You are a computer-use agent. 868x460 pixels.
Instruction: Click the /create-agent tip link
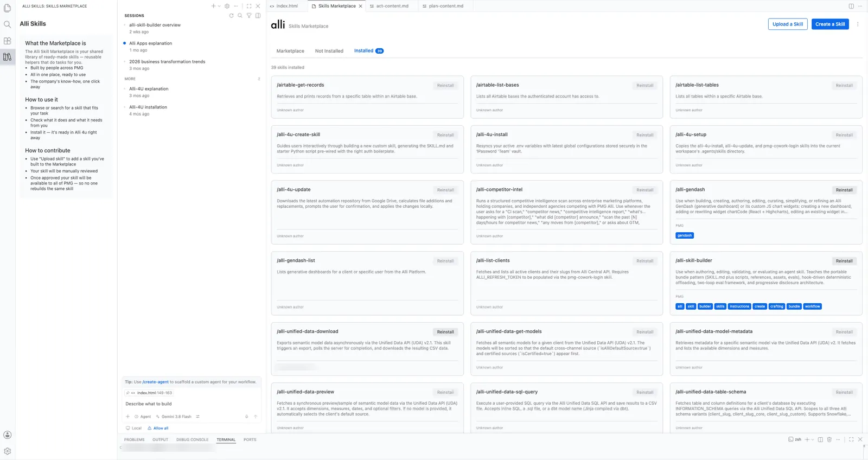coord(156,382)
